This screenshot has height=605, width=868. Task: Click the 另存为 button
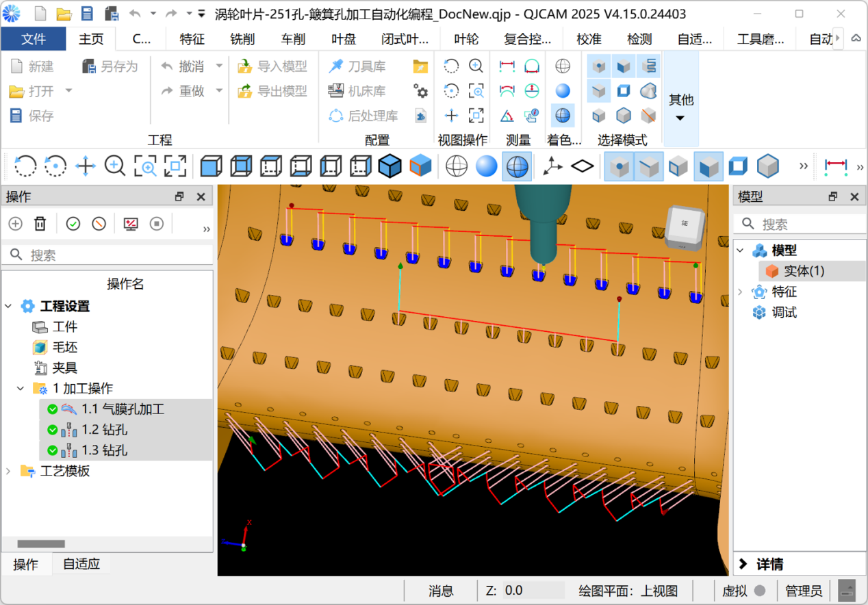tap(110, 66)
